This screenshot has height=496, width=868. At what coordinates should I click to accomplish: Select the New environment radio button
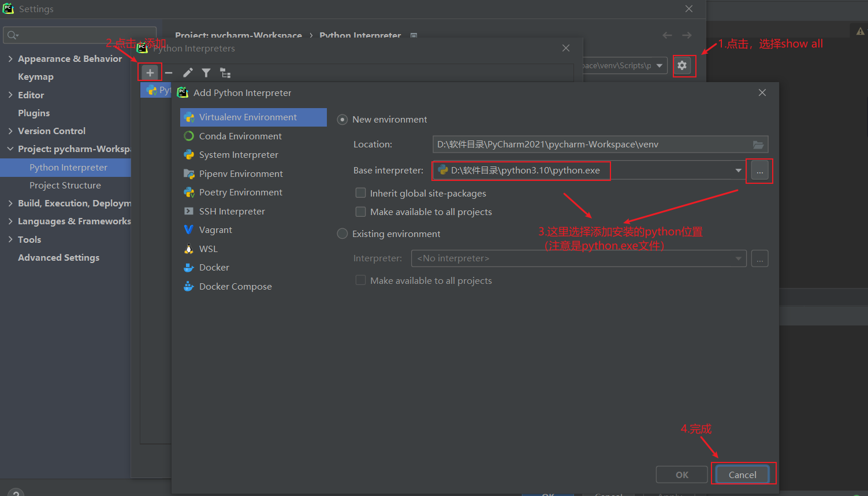[342, 120]
